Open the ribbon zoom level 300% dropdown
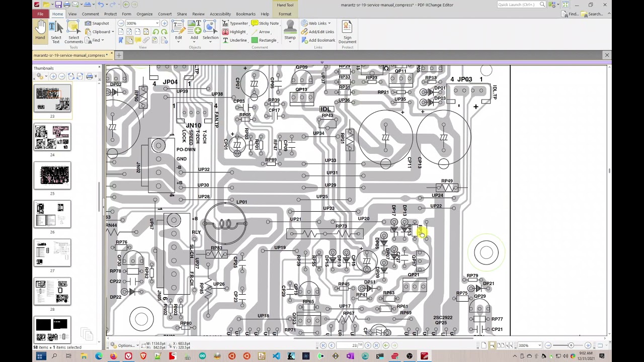 tap(157, 23)
